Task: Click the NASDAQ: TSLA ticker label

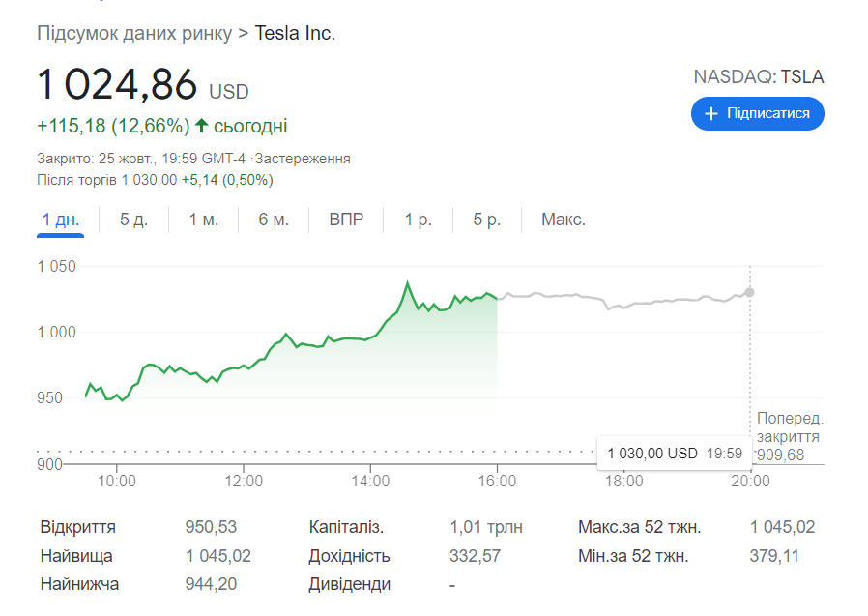Action: coord(759,77)
